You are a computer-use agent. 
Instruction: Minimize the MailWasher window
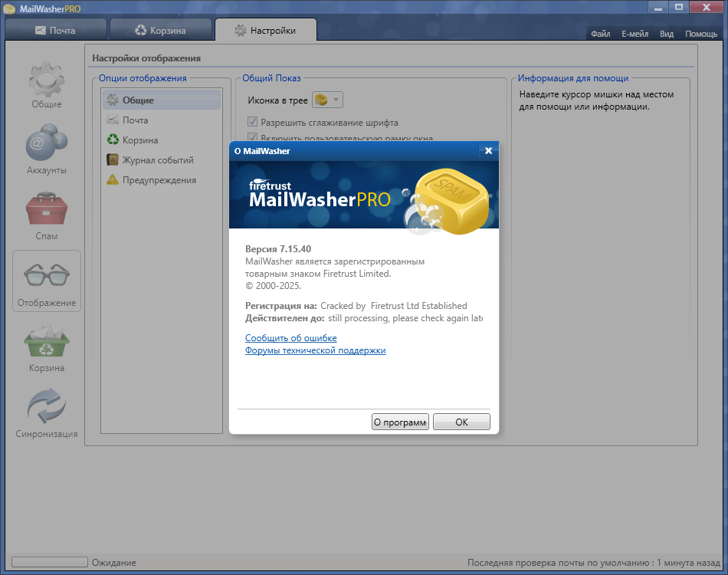click(658, 8)
